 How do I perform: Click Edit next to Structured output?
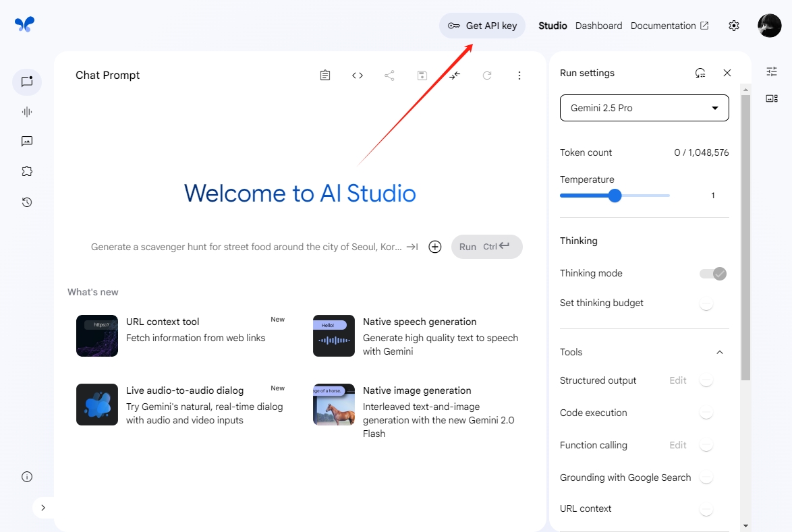678,380
